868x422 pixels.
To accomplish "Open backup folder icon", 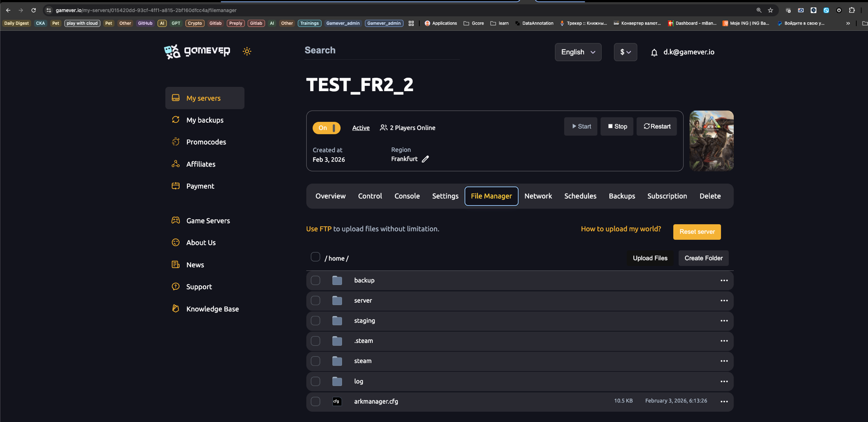I will [x=337, y=281].
